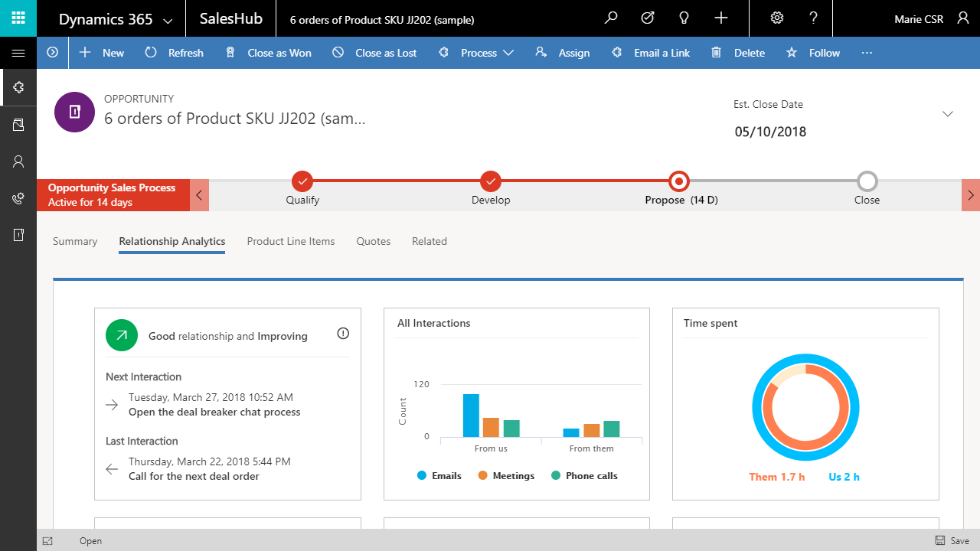Viewport: 980px width, 551px height.
Task: Click the Close as Won button
Action: coord(269,53)
